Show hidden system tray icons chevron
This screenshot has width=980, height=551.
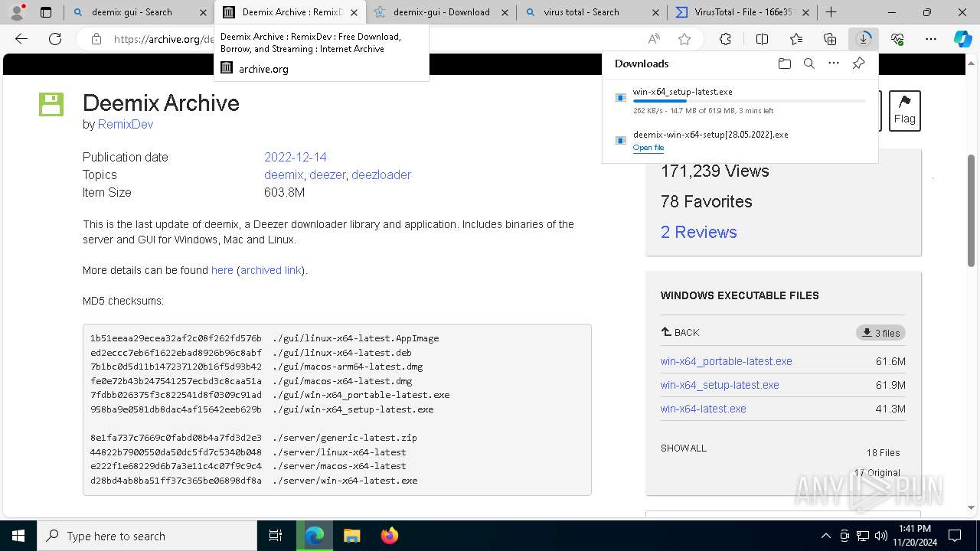point(825,536)
